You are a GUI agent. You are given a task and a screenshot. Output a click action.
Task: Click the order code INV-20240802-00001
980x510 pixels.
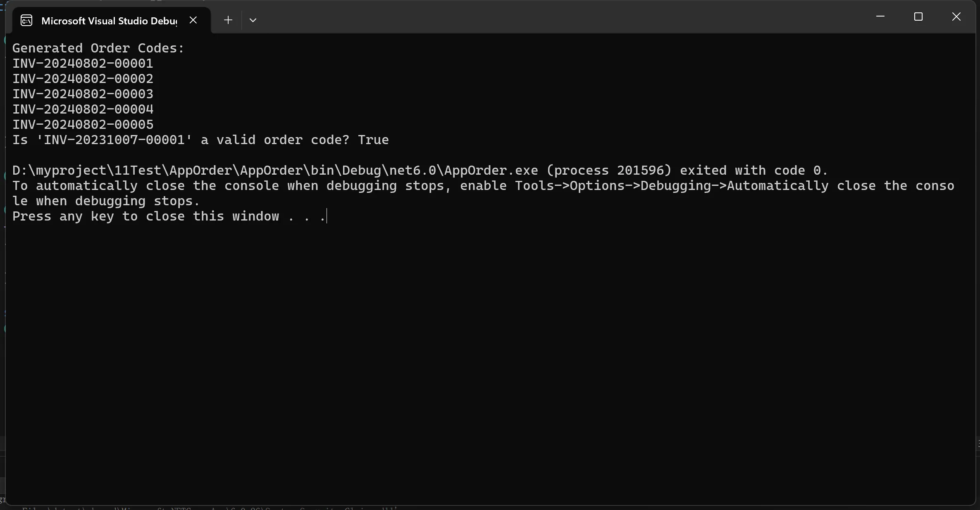coord(83,63)
